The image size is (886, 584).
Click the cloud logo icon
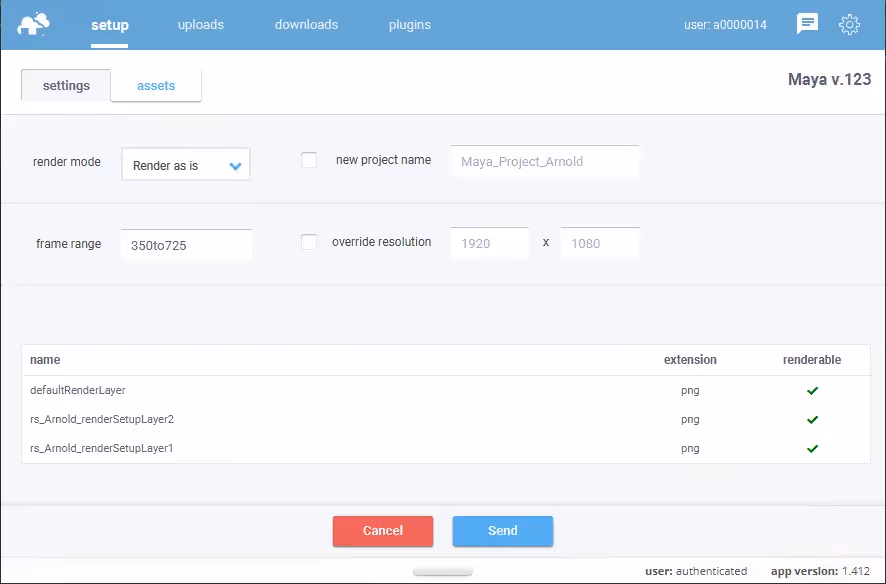coord(33,24)
